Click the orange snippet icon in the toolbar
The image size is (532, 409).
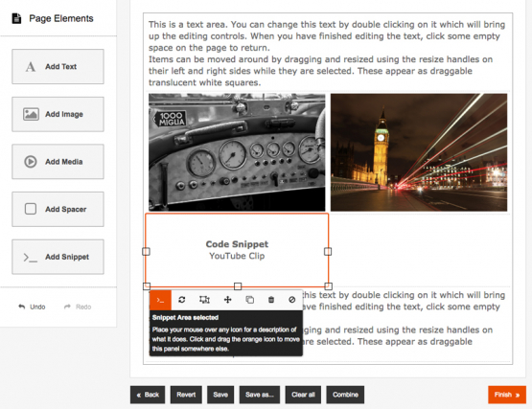160,300
